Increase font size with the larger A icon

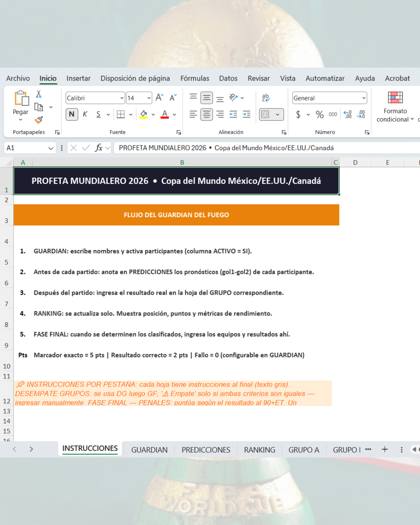pos(159,97)
